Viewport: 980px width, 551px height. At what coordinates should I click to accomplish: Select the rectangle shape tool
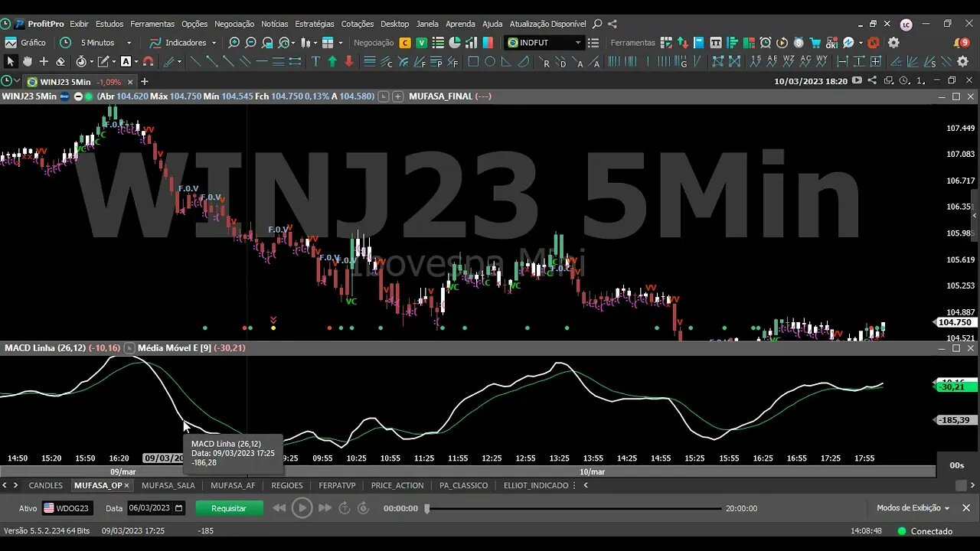click(473, 61)
